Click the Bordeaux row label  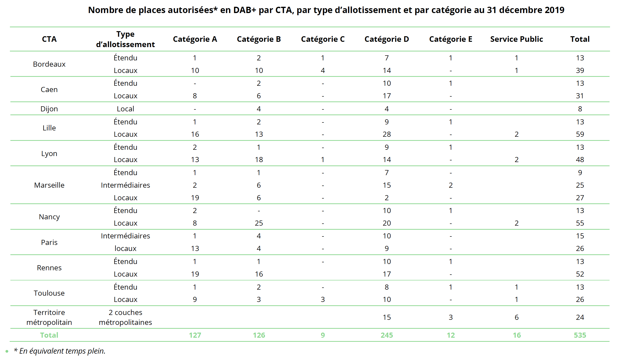pyautogui.click(x=49, y=64)
